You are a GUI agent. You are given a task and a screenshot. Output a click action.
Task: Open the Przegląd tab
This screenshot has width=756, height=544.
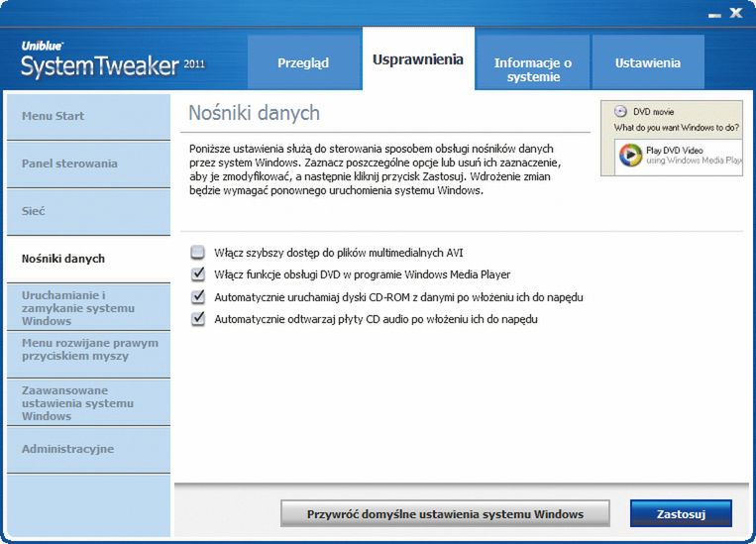tap(304, 62)
